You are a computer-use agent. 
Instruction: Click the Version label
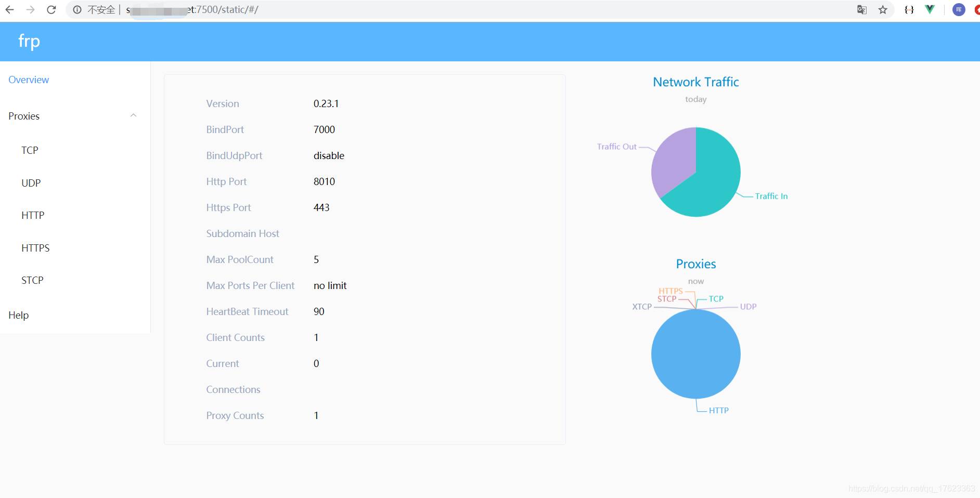[x=223, y=103]
